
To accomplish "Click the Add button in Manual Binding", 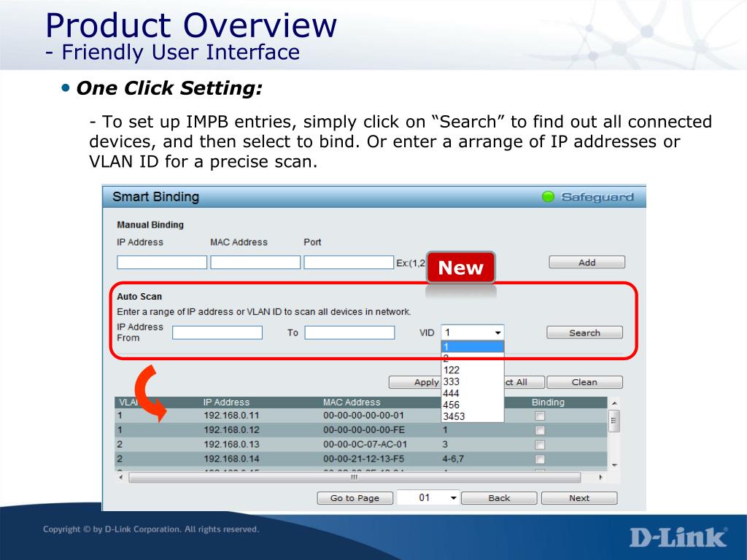I will coord(587,262).
